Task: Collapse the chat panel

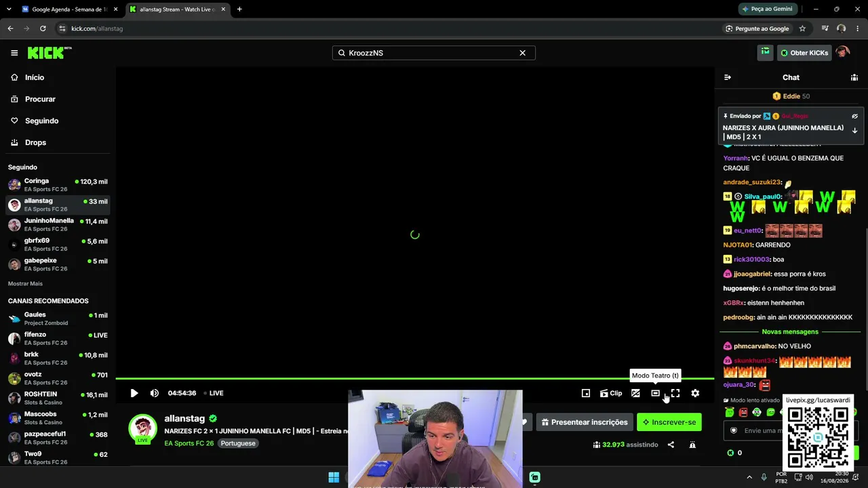Action: pyautogui.click(x=728, y=77)
